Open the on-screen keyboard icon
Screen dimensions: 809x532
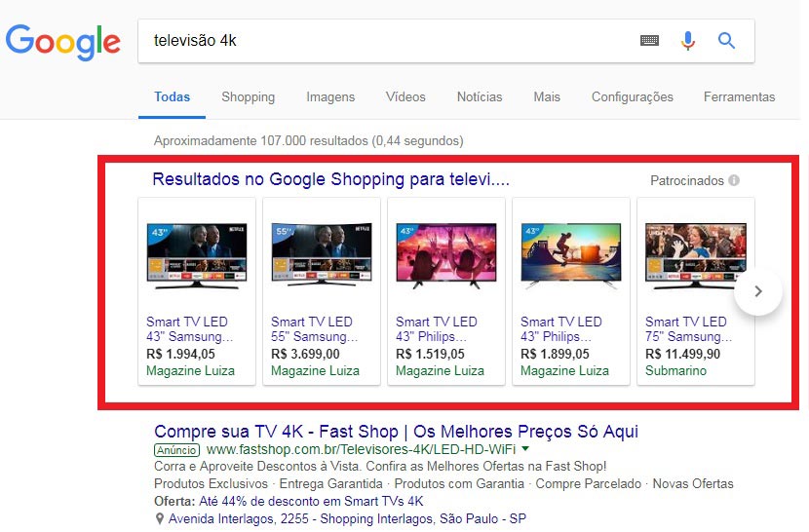pos(649,40)
